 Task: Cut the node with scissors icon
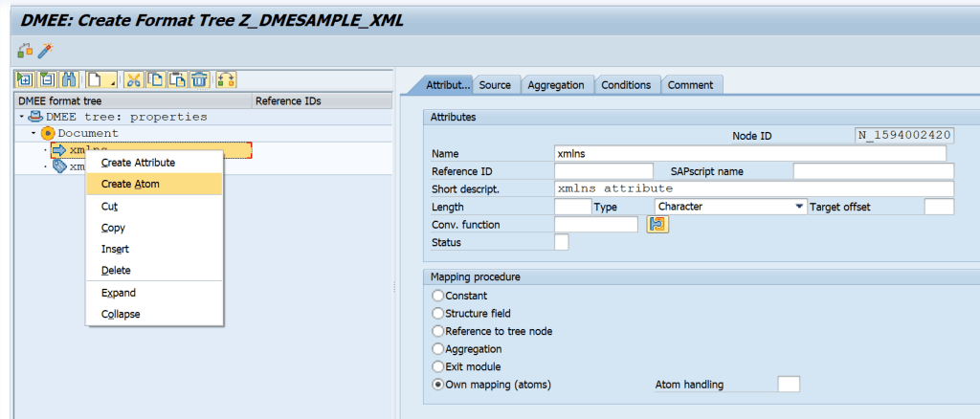point(134,80)
